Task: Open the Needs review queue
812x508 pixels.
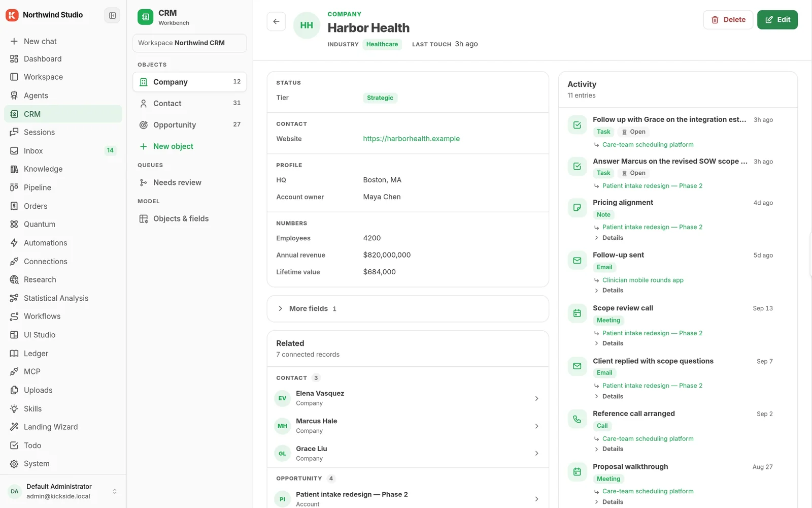Action: click(190, 182)
